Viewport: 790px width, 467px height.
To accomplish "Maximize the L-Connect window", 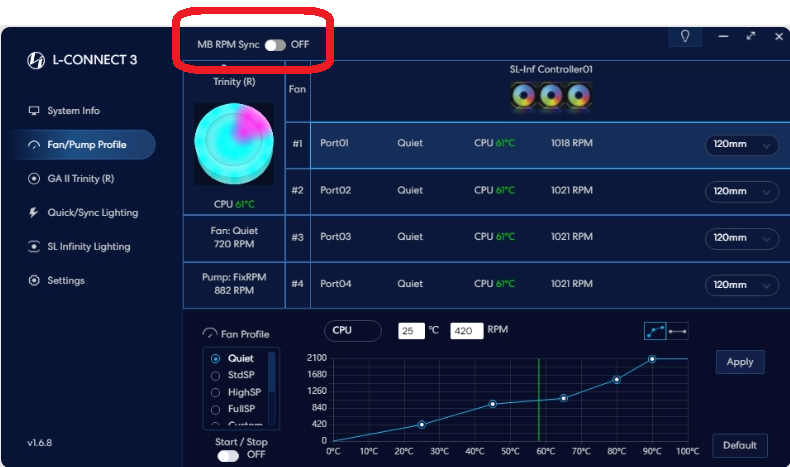I will click(x=751, y=36).
